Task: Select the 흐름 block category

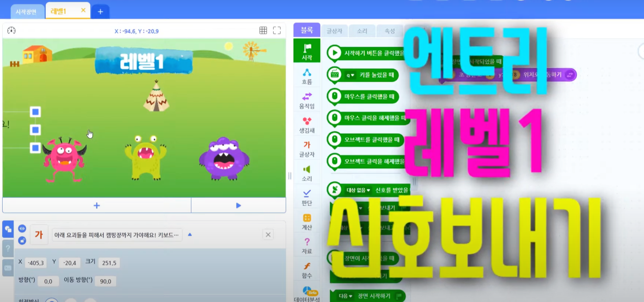Action: [307, 76]
